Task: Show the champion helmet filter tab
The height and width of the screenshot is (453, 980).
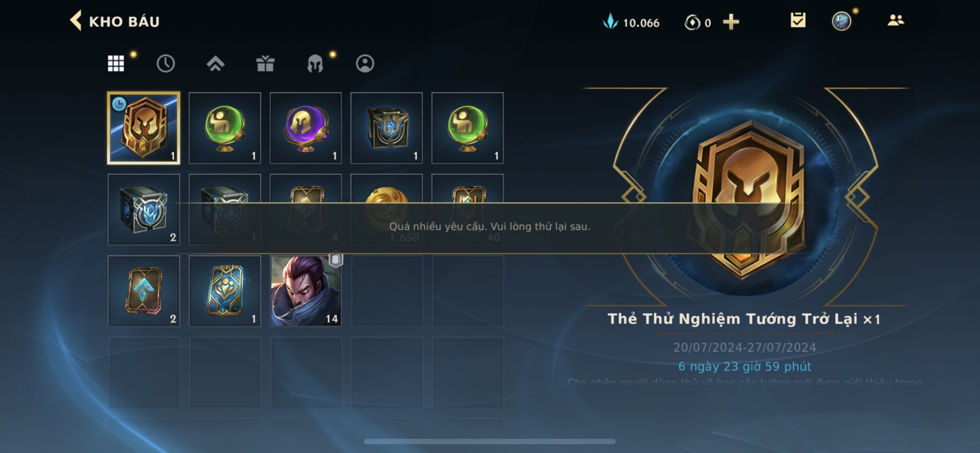Action: [x=315, y=63]
